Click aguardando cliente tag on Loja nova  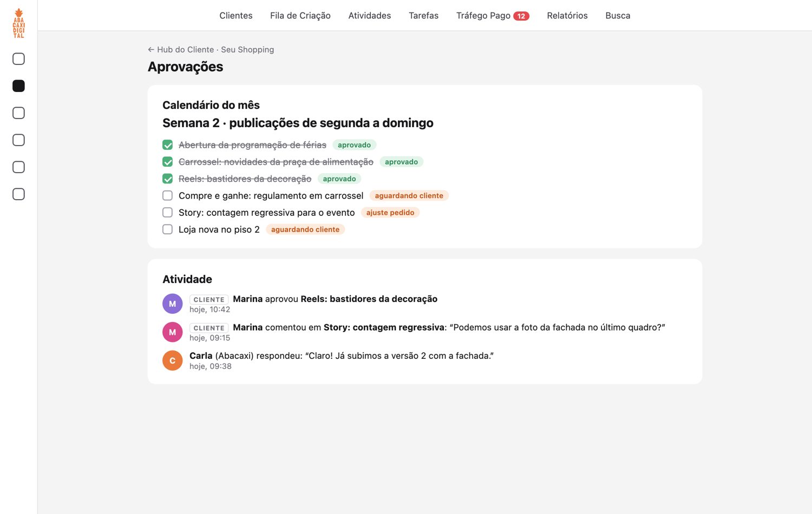(x=305, y=229)
